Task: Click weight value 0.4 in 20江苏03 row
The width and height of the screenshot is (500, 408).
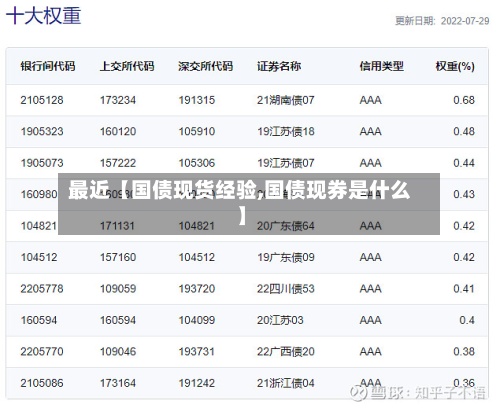Action: click(x=467, y=320)
